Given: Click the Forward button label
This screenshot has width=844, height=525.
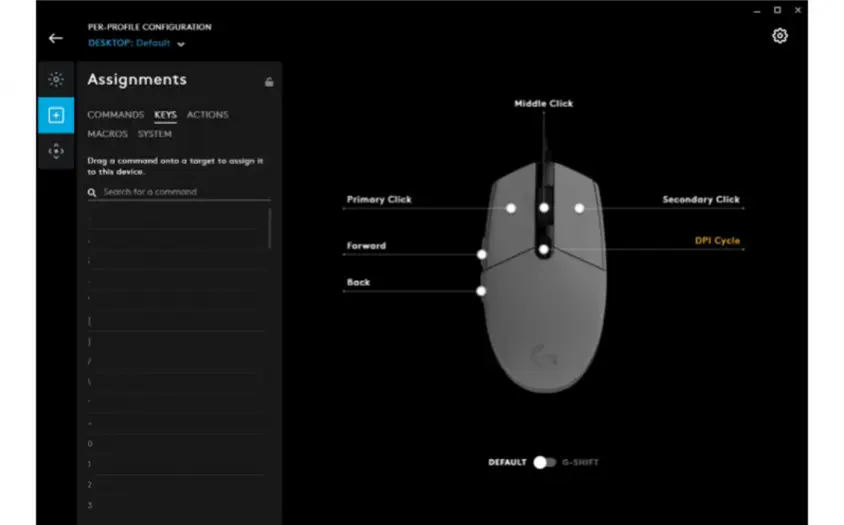Looking at the screenshot, I should click(366, 246).
